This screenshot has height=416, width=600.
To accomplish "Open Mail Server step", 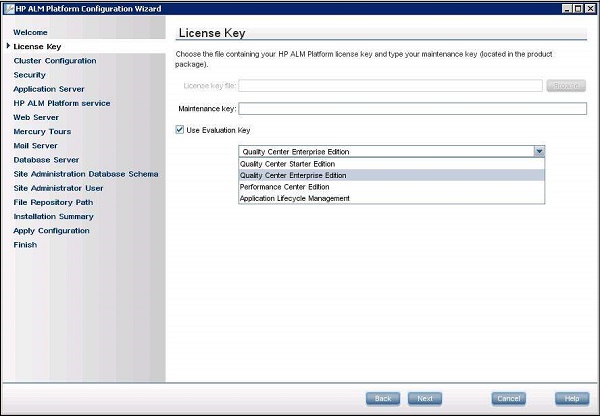I will 35,146.
